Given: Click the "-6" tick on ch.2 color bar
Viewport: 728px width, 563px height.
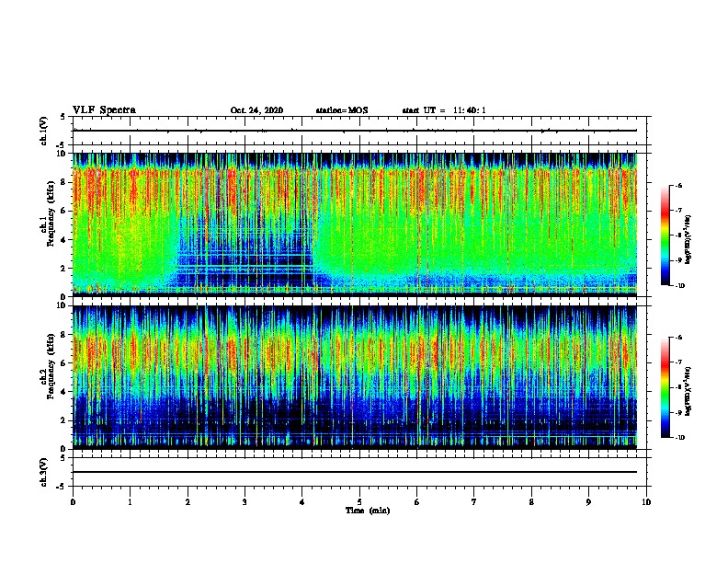Looking at the screenshot, I should (x=678, y=338).
